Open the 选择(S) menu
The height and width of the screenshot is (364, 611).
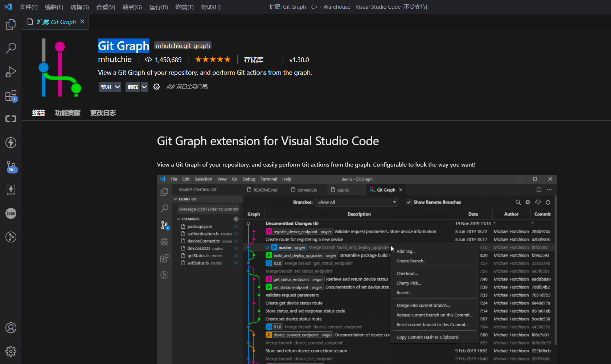coord(79,7)
